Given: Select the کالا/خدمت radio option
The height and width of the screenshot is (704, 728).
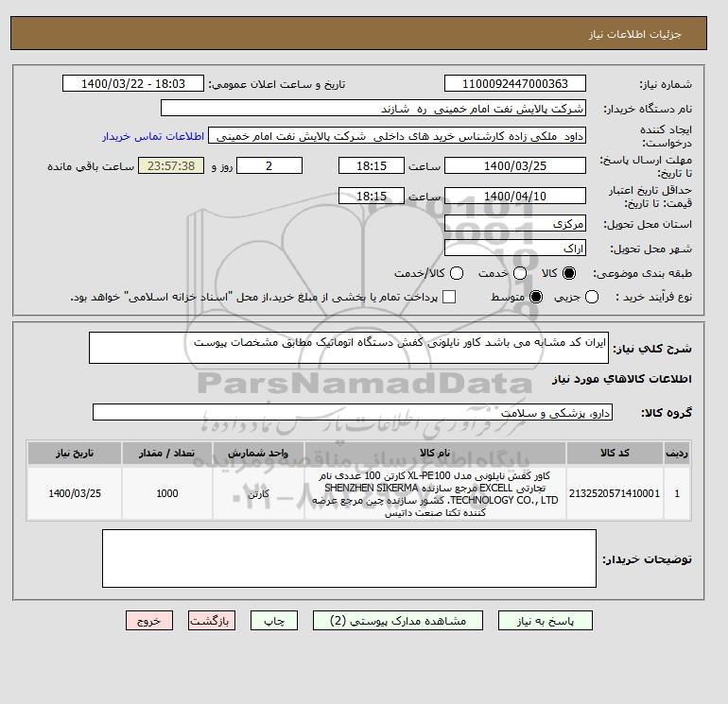Looking at the screenshot, I should pyautogui.click(x=457, y=273).
